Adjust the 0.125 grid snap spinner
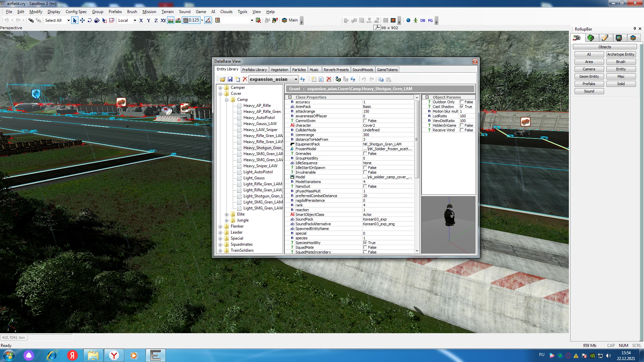Screen dimensions: 644x362 (202, 20)
